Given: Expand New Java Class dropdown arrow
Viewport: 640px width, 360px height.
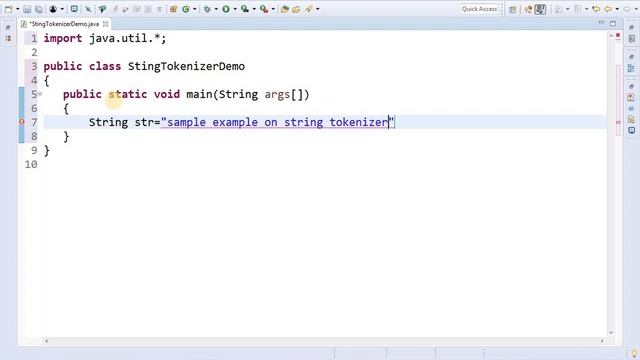Looking at the screenshot, I should pos(195,9).
